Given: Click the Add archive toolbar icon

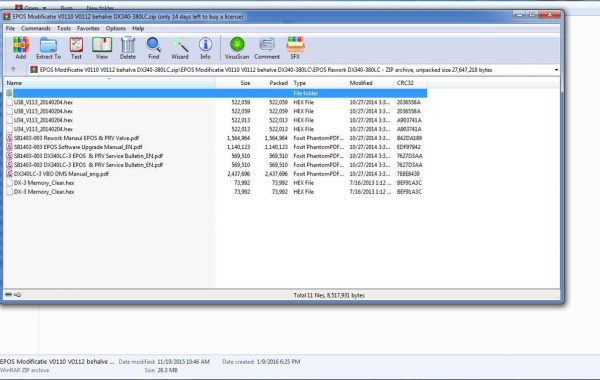Looking at the screenshot, I should point(21,45).
